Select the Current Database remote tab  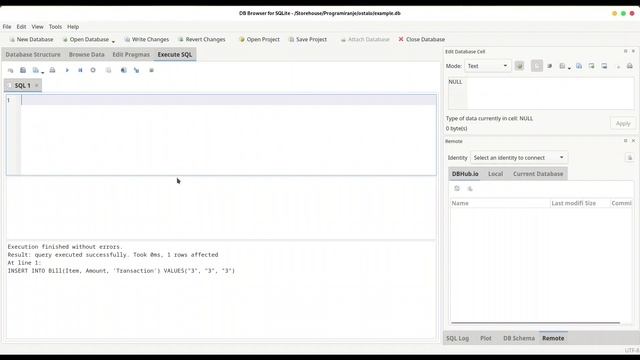tap(538, 173)
